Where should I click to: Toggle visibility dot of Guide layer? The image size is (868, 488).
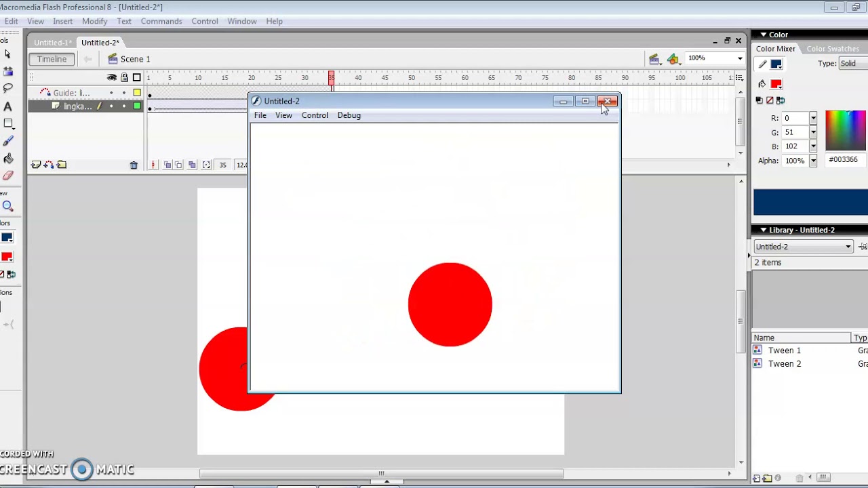112,93
